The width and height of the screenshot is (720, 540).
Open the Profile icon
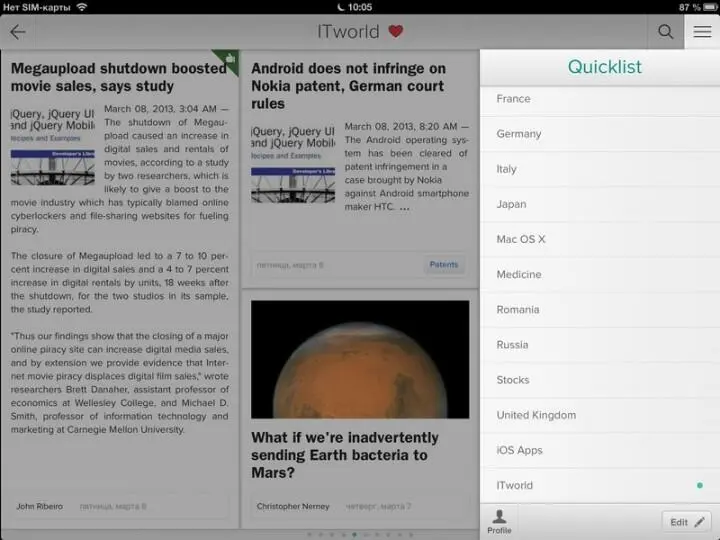pos(499,522)
